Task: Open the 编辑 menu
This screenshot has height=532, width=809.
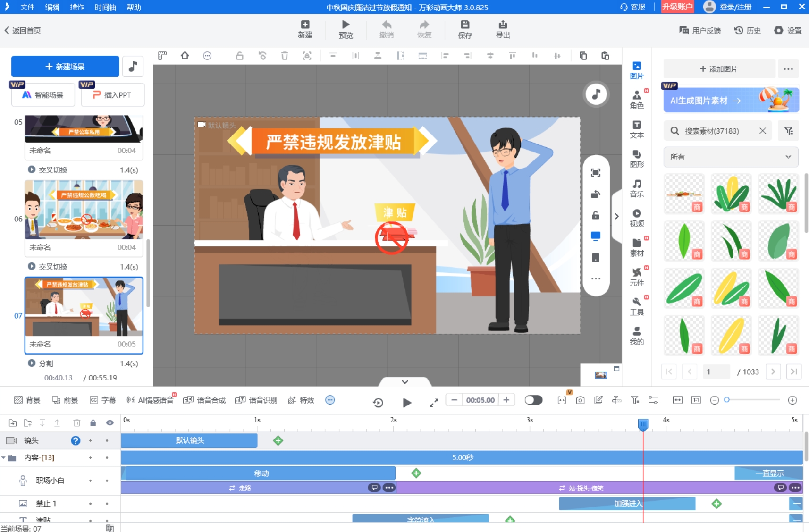Action: pyautogui.click(x=52, y=7)
